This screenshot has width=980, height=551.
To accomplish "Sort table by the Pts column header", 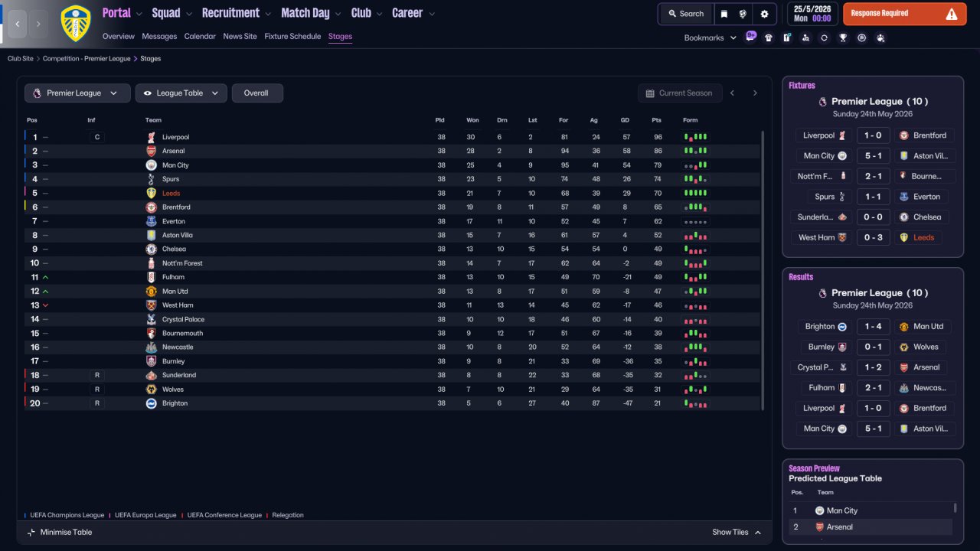I will point(656,120).
